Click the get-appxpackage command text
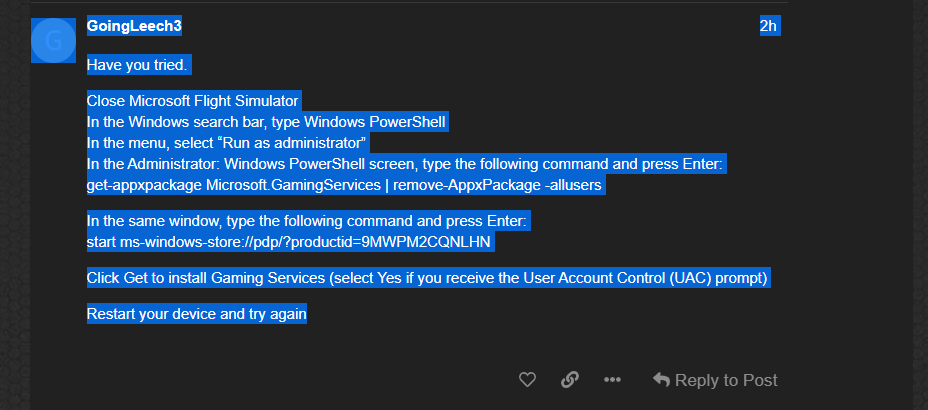Image resolution: width=928 pixels, height=410 pixels. 344,185
